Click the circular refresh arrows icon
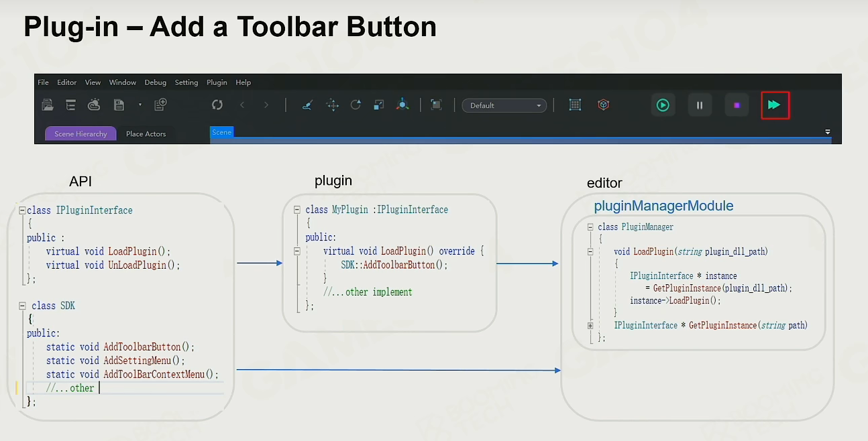The height and width of the screenshot is (441, 868). 217,105
